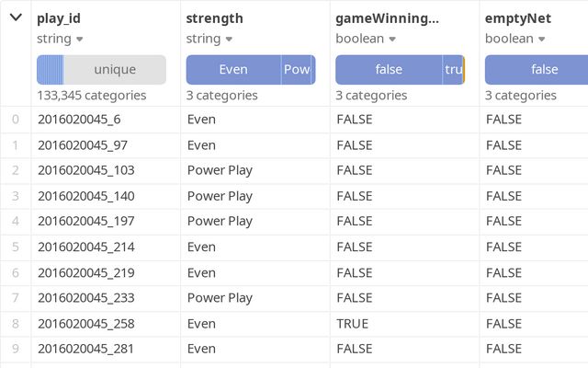Click the play_id column header
The height and width of the screenshot is (368, 588).
point(61,18)
